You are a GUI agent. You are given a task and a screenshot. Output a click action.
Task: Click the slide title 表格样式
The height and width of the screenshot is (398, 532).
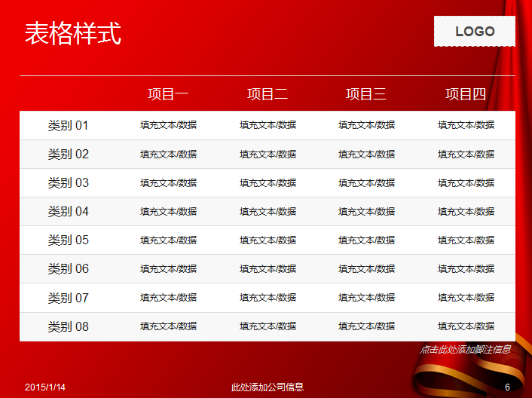point(73,33)
